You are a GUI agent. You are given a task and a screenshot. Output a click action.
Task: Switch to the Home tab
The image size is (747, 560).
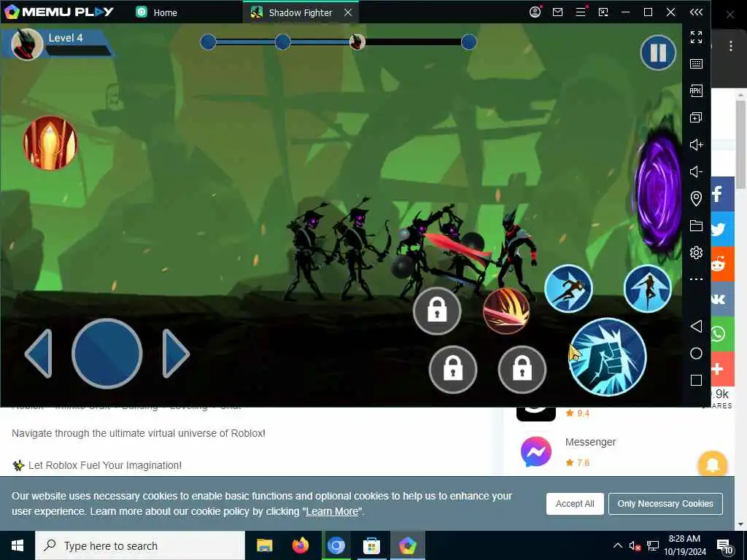click(158, 12)
